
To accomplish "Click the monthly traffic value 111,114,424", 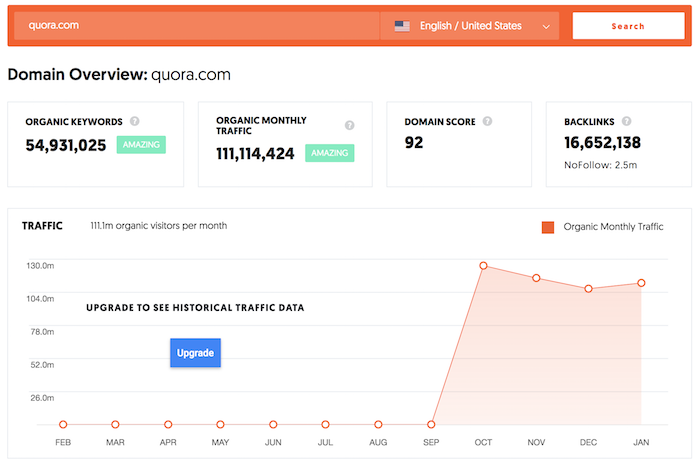I will pos(255,154).
